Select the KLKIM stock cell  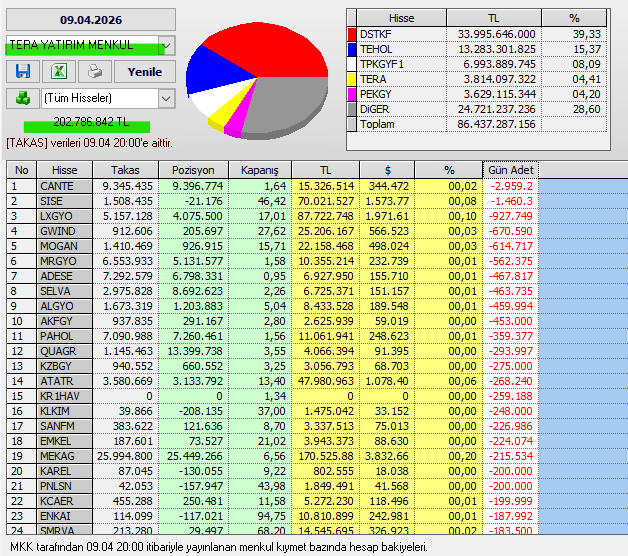point(64,411)
